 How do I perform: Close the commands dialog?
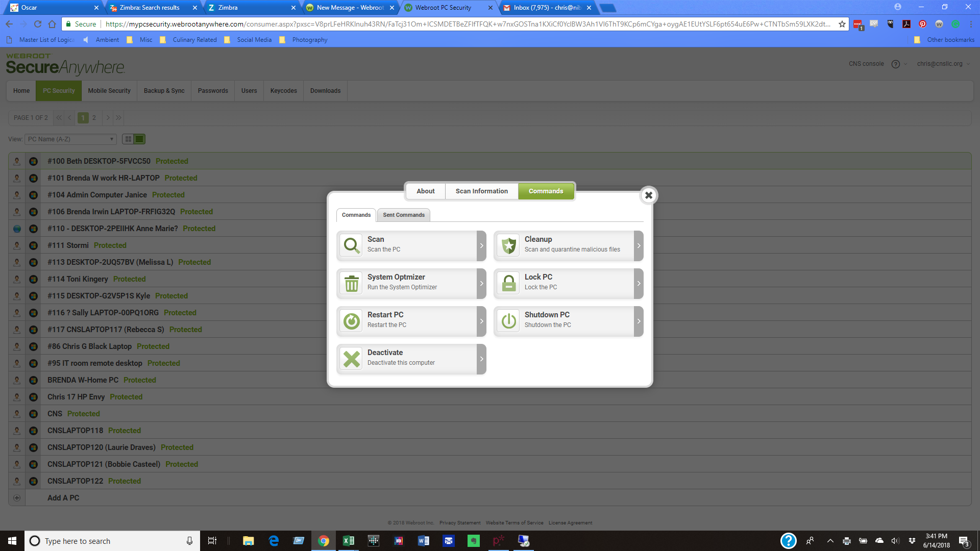[649, 195]
